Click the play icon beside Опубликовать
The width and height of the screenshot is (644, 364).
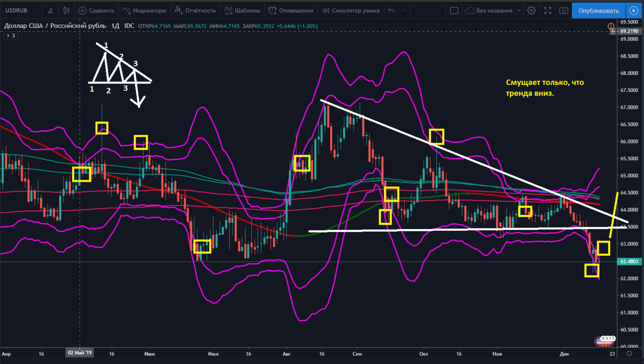point(634,10)
